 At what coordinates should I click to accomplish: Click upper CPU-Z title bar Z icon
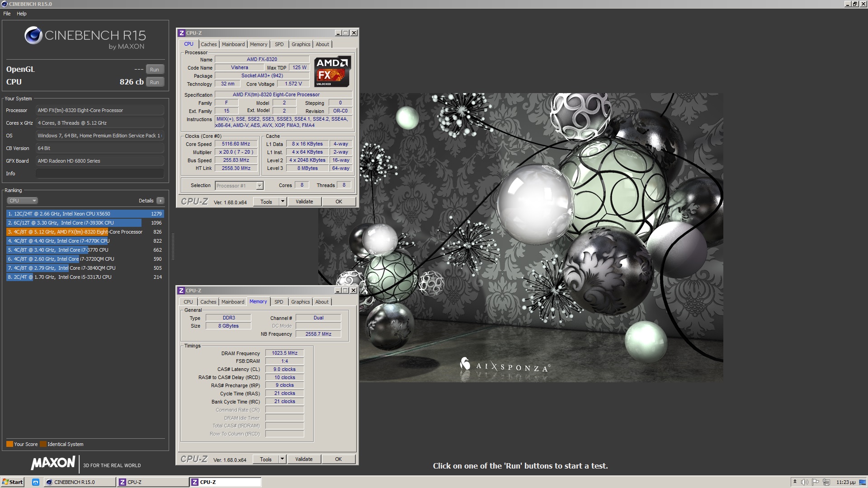(x=182, y=33)
